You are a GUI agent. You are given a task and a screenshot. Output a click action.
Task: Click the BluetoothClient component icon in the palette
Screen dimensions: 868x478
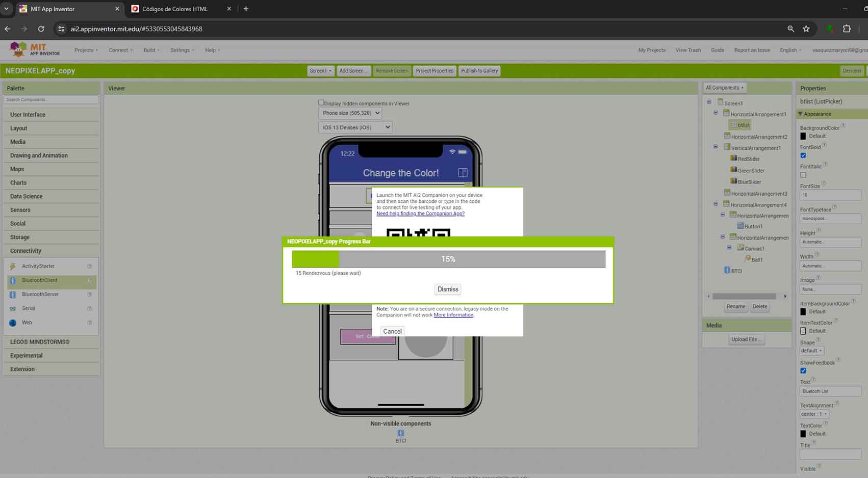(x=13, y=280)
